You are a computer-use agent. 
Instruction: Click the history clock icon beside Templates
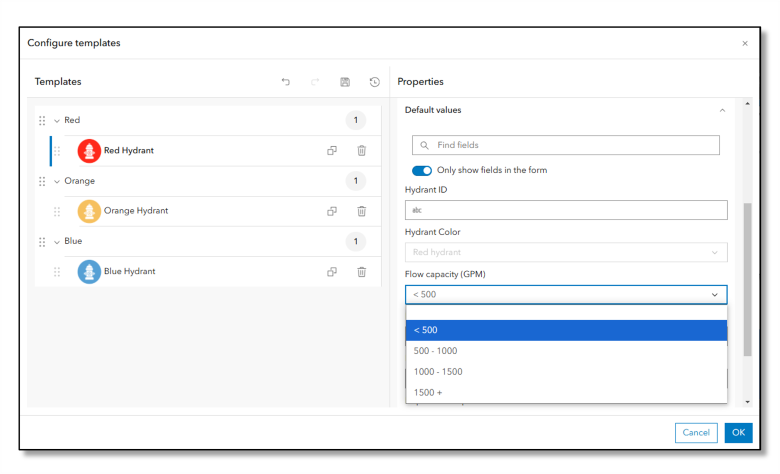375,82
